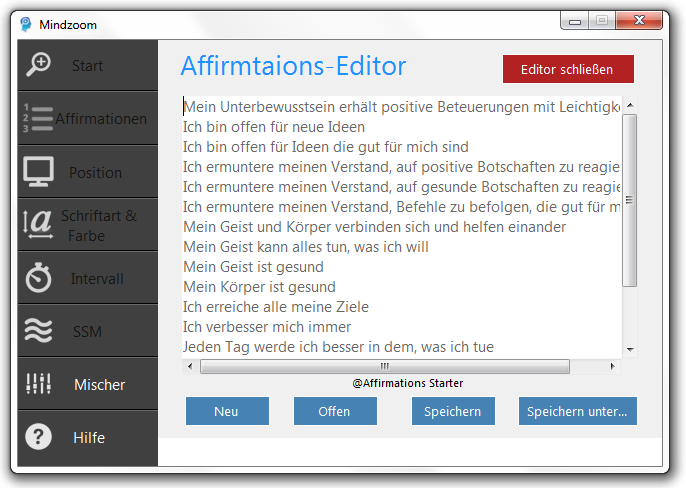Click the horizontal scrollbar right arrow
This screenshot has width=686, height=488.
tap(612, 366)
